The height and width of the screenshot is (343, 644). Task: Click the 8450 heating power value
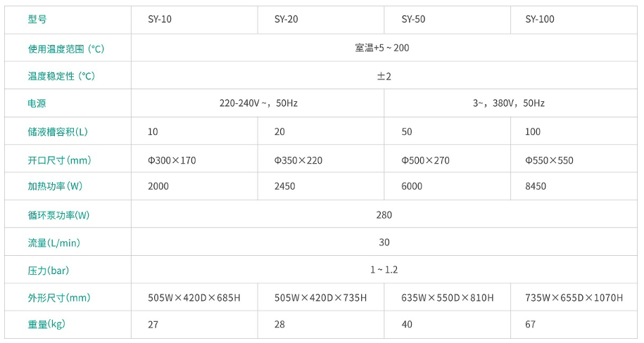tap(536, 186)
